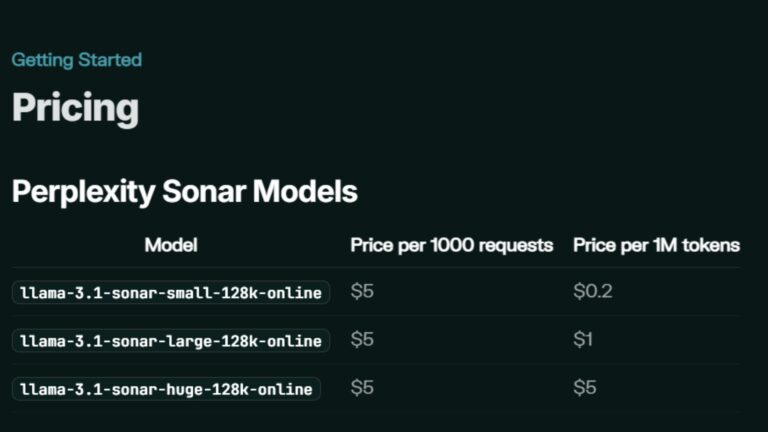This screenshot has width=768, height=432.
Task: Click the Pricing page title
Action: [x=75, y=108]
